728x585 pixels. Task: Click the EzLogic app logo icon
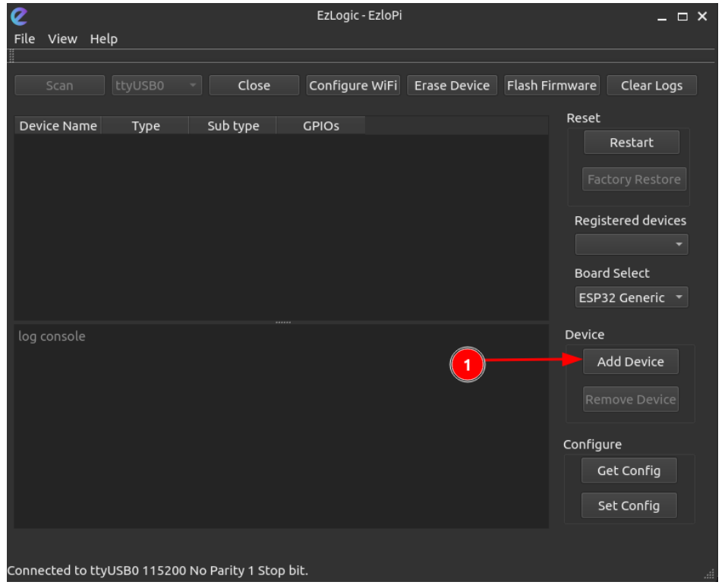click(x=19, y=16)
